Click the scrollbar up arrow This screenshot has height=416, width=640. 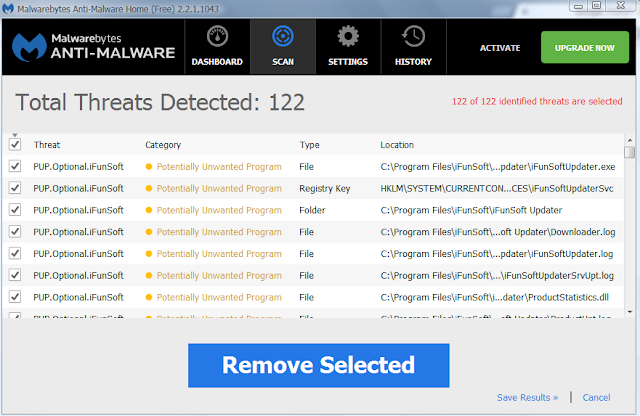[630, 140]
